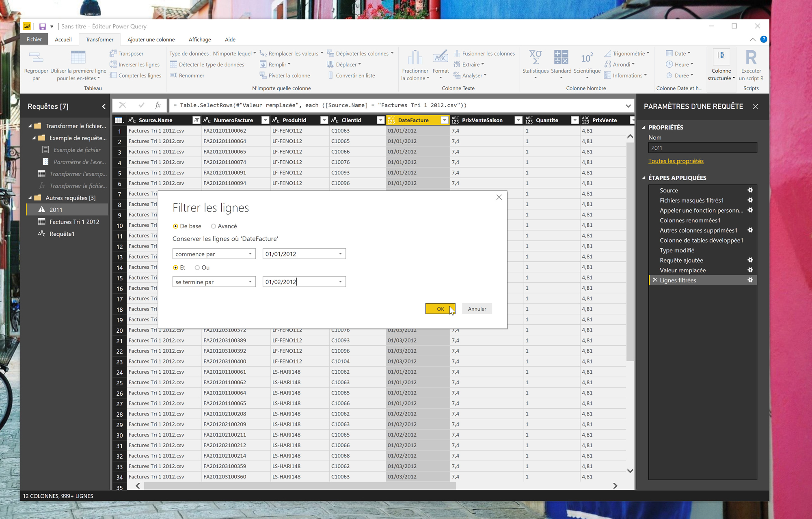Click the save icon in title bar
This screenshot has width=812, height=519.
(42, 26)
